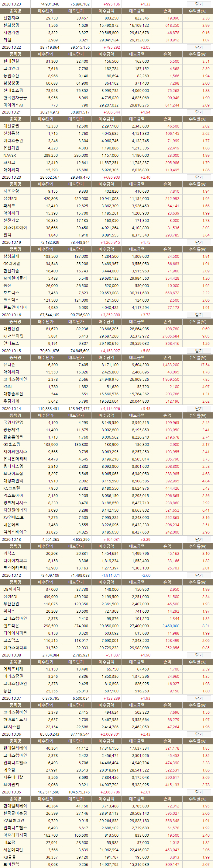Click 닫기 next to 2020.10.16 summary
The width and height of the screenshot is (213, 868).
[199, 315]
